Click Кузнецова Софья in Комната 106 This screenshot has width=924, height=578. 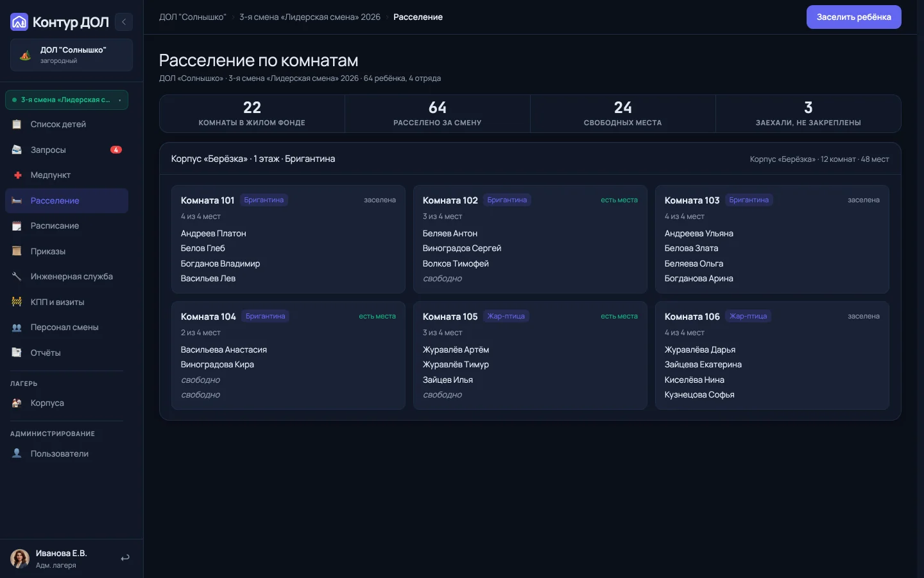click(x=699, y=394)
